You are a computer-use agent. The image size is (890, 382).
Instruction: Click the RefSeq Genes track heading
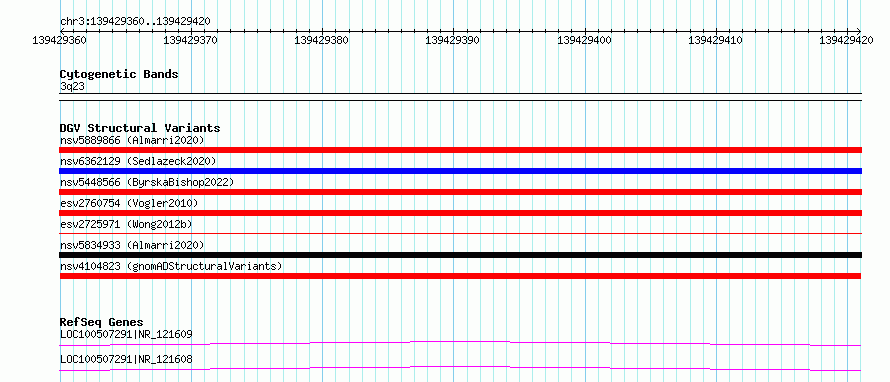pos(102,322)
